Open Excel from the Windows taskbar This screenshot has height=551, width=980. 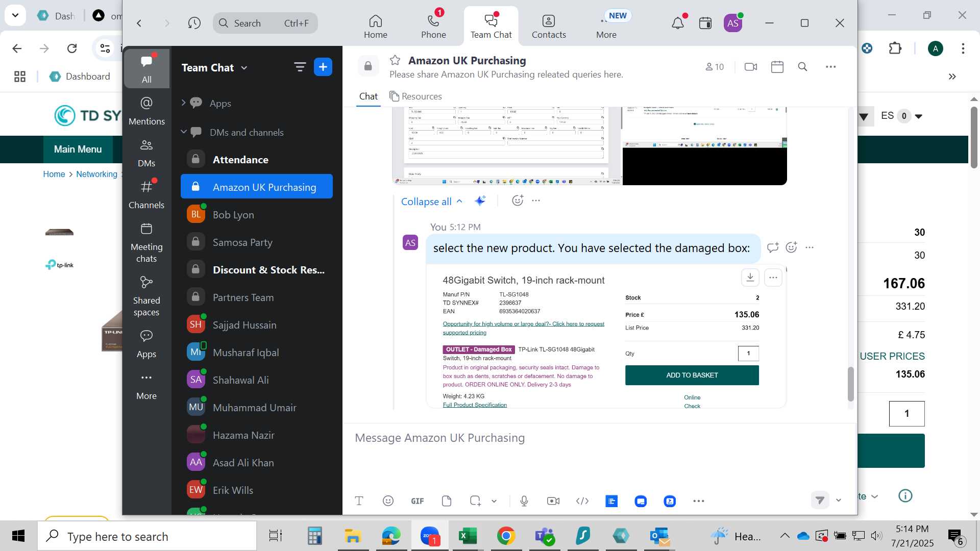click(x=468, y=536)
